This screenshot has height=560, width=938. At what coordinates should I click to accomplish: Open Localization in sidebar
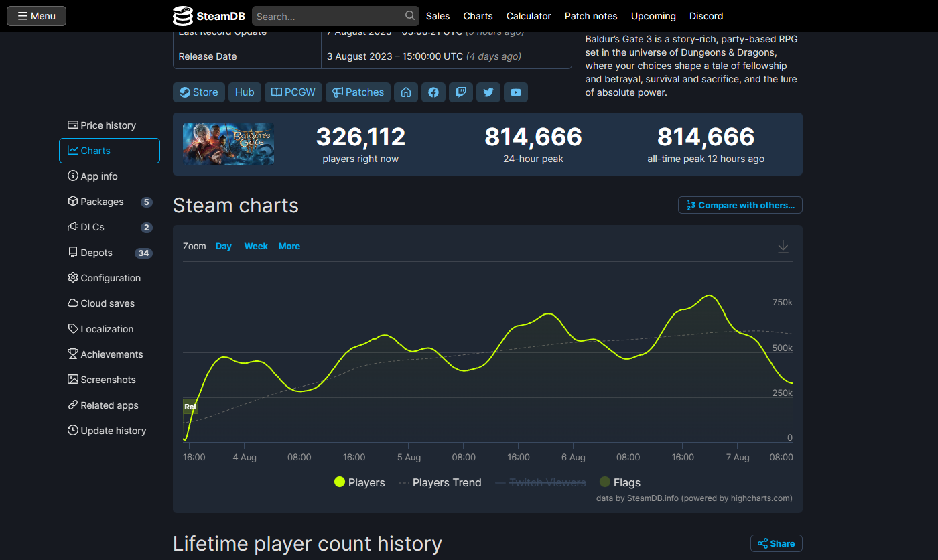tap(109, 329)
